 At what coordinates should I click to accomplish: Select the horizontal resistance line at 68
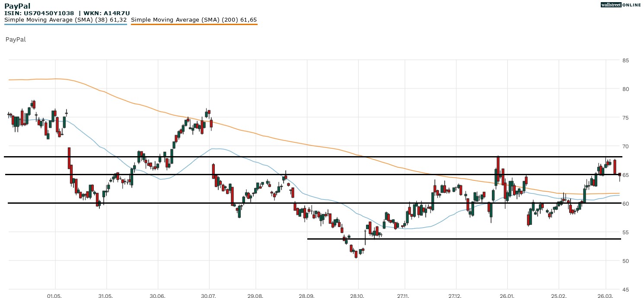(x=303, y=157)
